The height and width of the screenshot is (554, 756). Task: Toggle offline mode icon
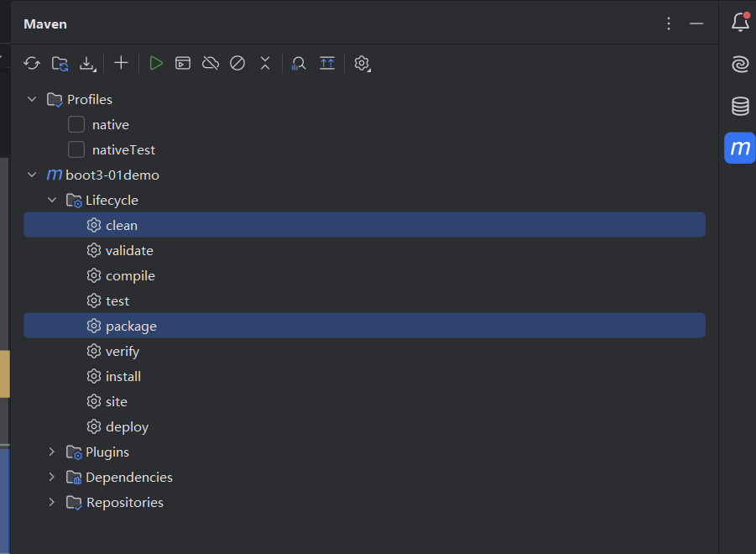[x=211, y=63]
